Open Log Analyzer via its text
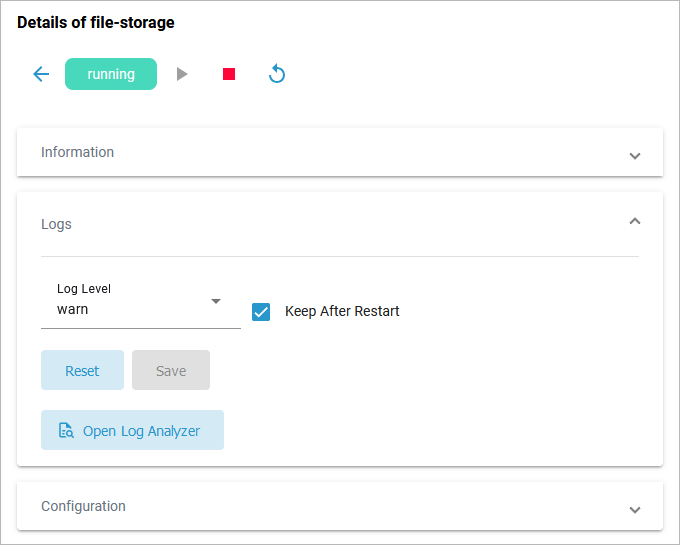The image size is (680, 545). pyautogui.click(x=142, y=431)
